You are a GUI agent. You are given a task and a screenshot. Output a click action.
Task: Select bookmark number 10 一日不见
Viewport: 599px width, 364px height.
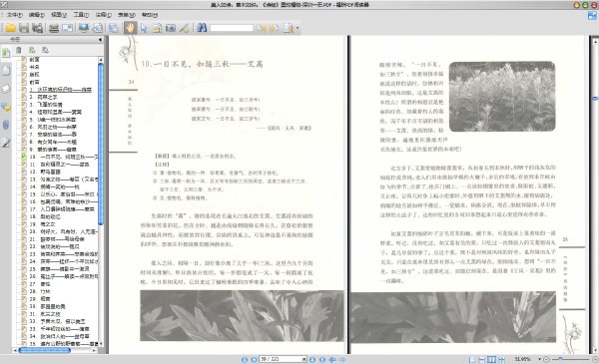(x=64, y=157)
